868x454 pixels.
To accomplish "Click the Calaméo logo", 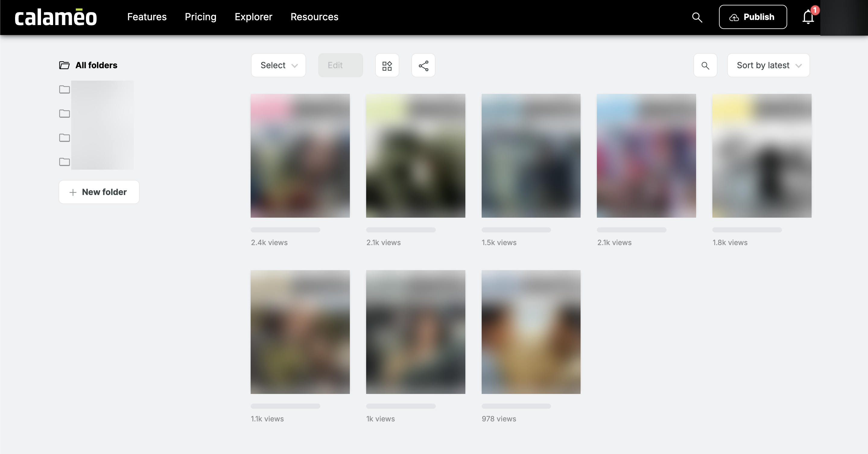I will click(55, 17).
